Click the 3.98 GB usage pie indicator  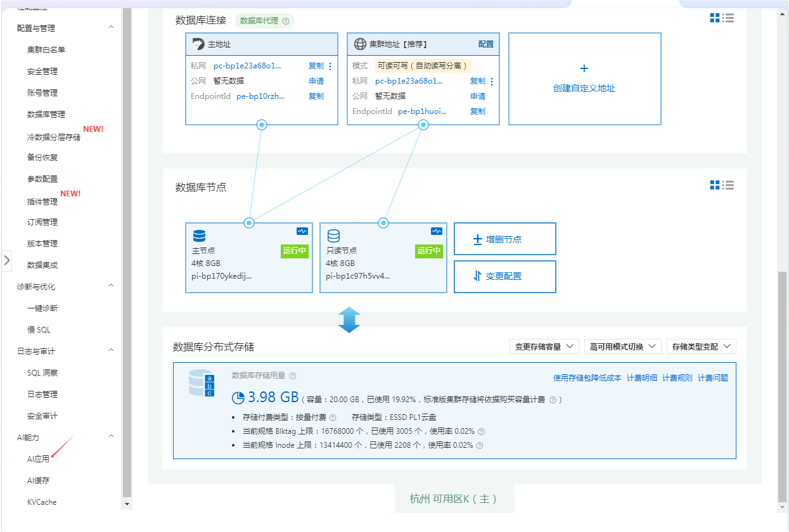(237, 399)
